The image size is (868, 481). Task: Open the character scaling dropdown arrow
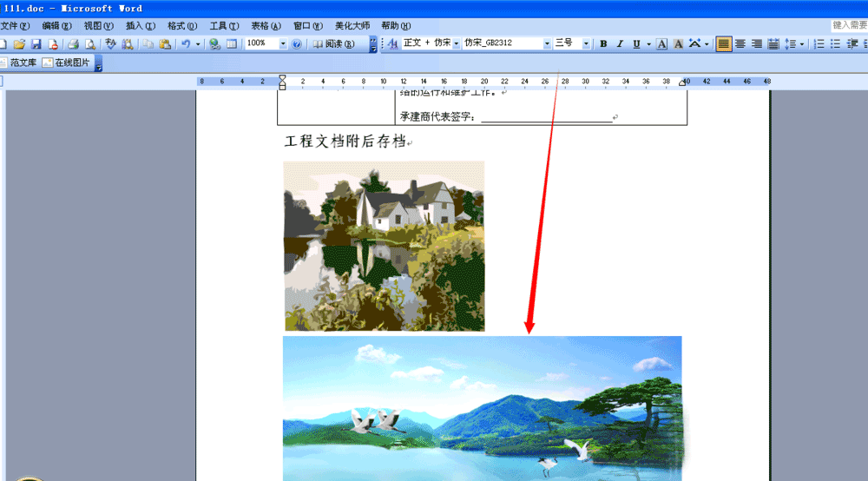point(707,43)
